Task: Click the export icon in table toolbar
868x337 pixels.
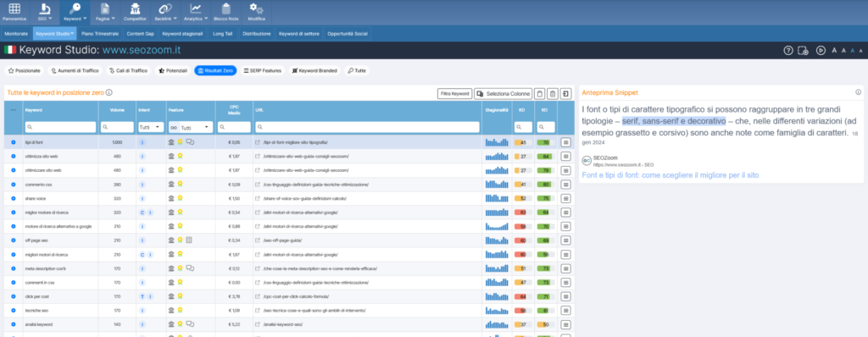Action: point(565,93)
